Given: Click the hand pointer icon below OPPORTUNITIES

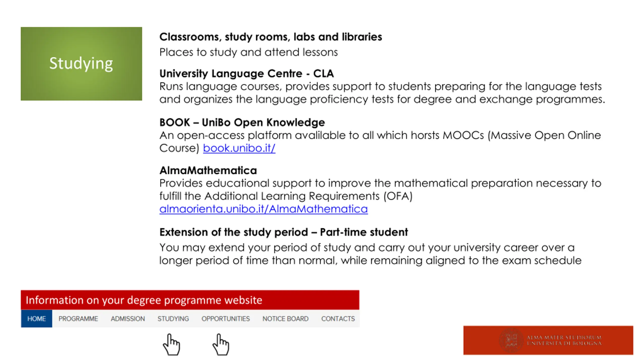Looking at the screenshot, I should point(221,344).
